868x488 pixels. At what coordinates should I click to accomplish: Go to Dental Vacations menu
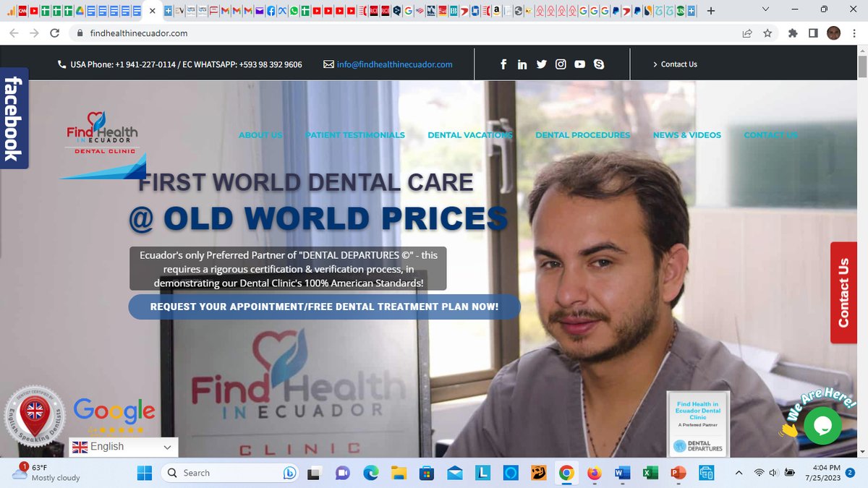(469, 135)
